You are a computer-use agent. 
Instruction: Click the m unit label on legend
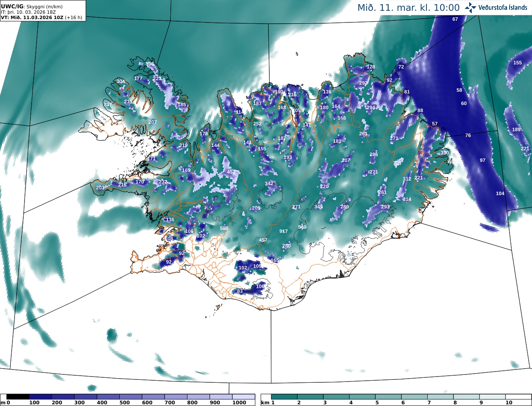click(x=3, y=403)
